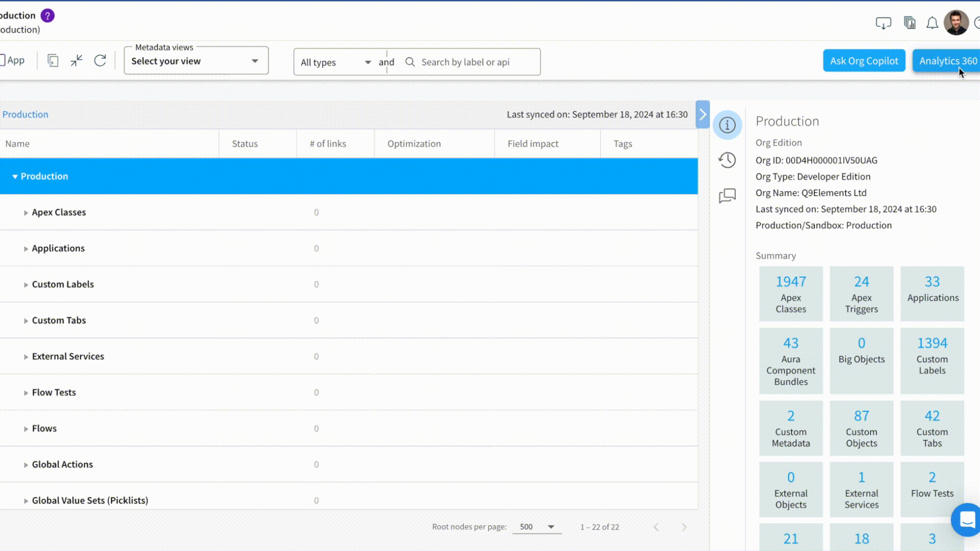Expand the Flows row
Viewport: 980px width, 551px height.
(x=26, y=428)
